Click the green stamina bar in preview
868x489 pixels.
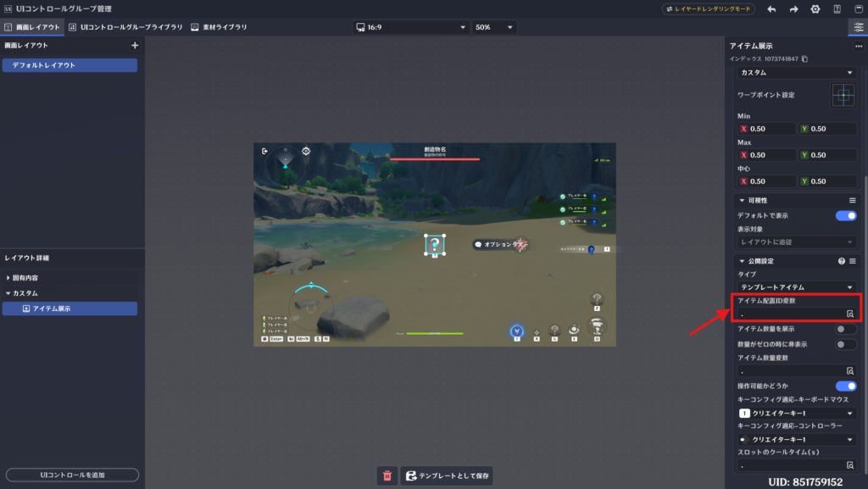(435, 334)
